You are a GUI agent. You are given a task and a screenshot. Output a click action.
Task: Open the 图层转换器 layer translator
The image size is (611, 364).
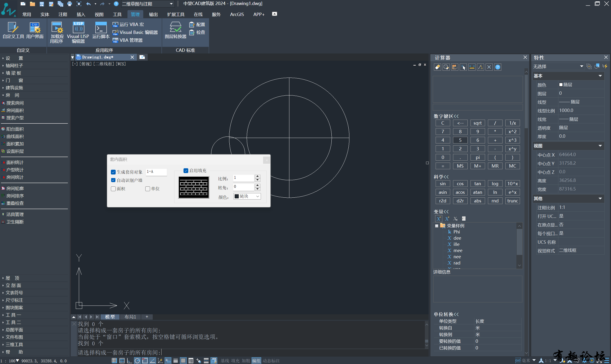click(x=176, y=30)
